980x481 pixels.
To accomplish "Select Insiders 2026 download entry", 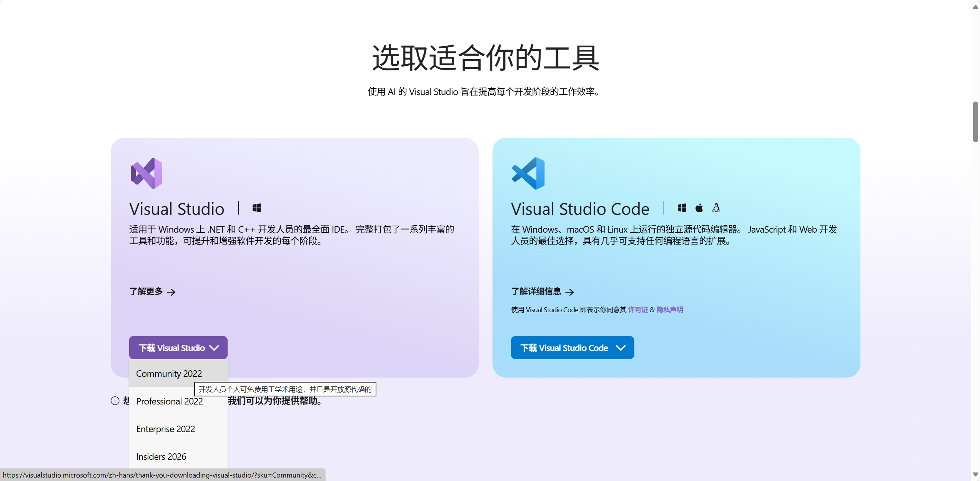I will click(x=161, y=457).
